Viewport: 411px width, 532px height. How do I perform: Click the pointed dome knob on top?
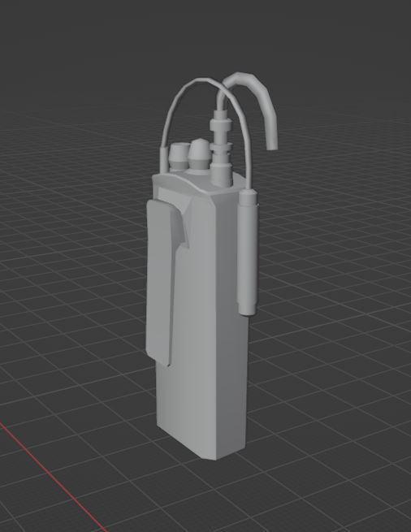tap(200, 155)
